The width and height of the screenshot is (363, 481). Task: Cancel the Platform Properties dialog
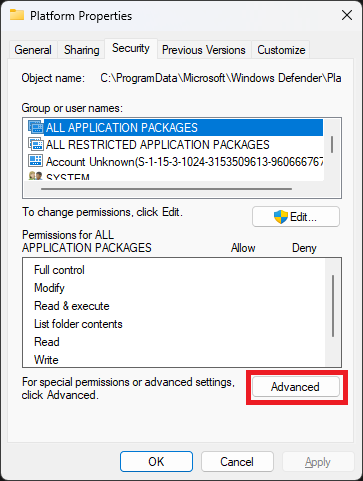(237, 462)
